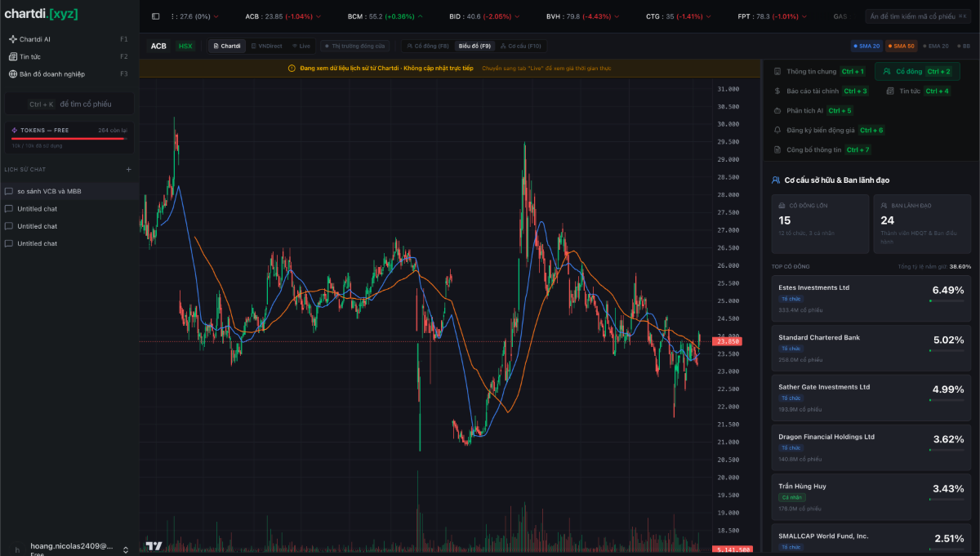
Task: Click the document icon of Công bố thông tin
Action: click(x=777, y=149)
